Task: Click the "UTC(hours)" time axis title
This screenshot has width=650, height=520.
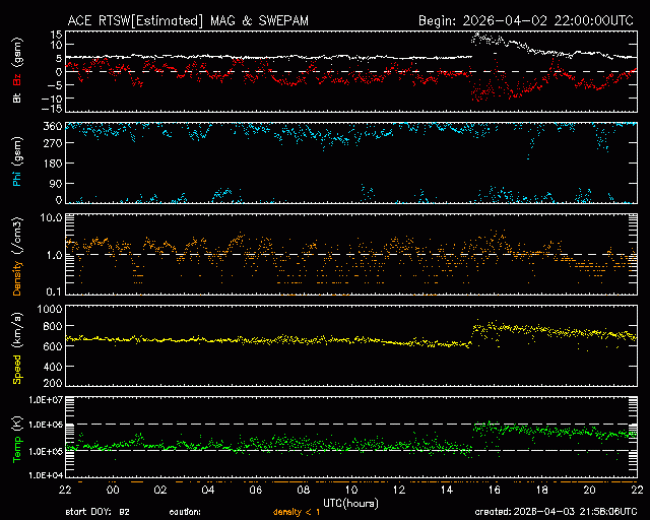Action: 351,504
